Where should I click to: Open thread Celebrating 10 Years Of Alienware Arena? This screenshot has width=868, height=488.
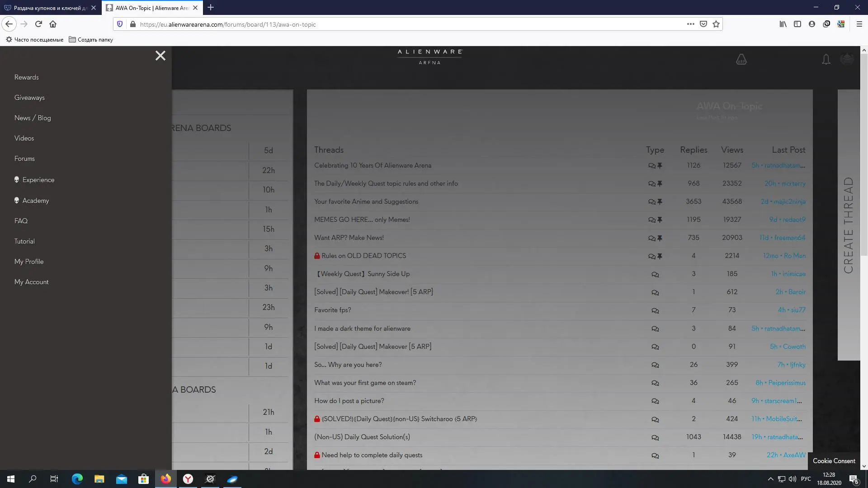coord(373,165)
